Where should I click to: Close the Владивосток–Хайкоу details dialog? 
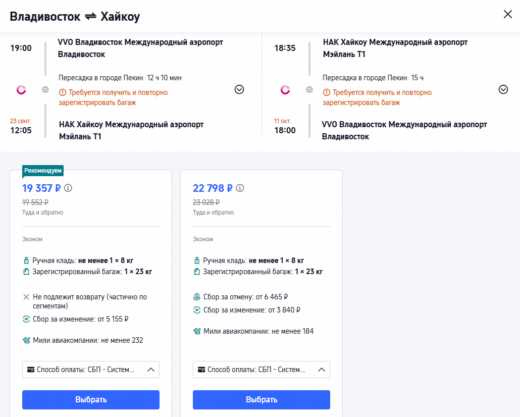click(508, 14)
